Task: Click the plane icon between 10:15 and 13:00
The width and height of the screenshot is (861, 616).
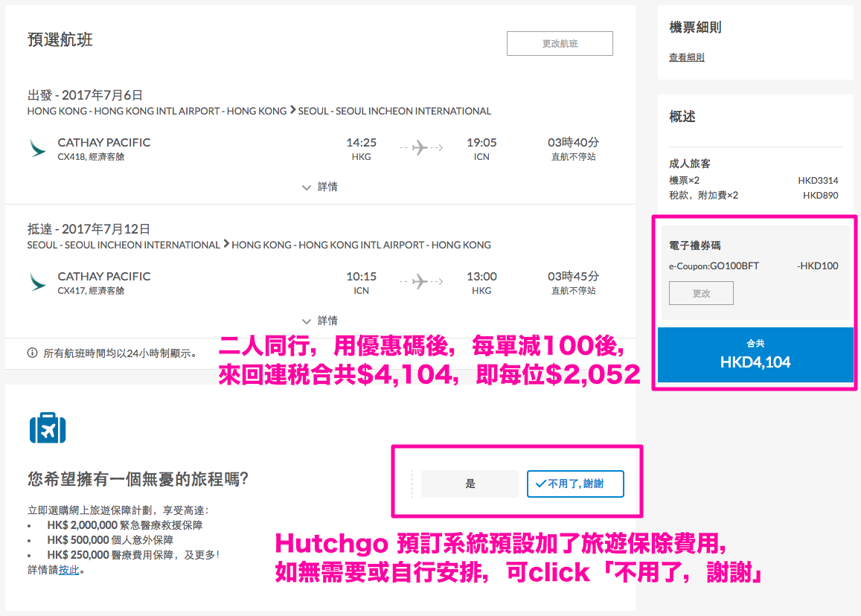Action: [x=420, y=281]
